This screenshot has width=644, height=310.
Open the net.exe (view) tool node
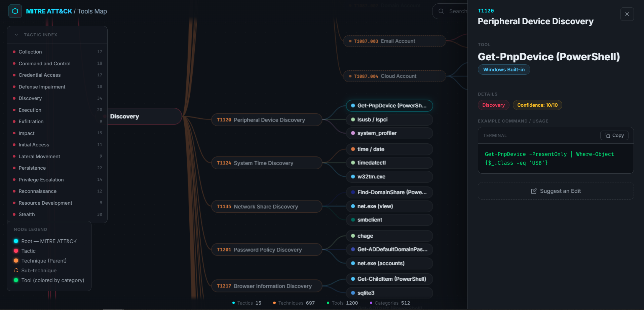389,206
